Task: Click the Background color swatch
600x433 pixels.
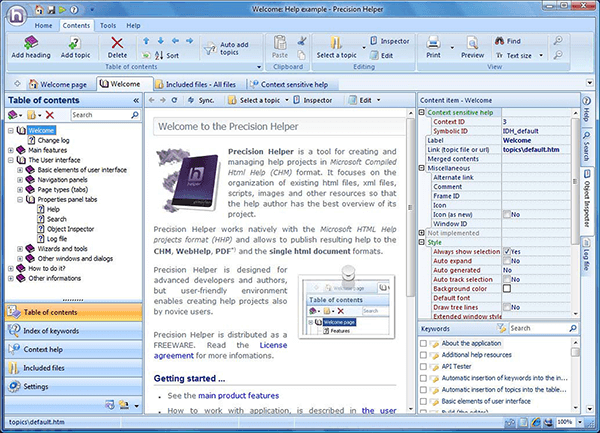Action: pyautogui.click(x=507, y=289)
